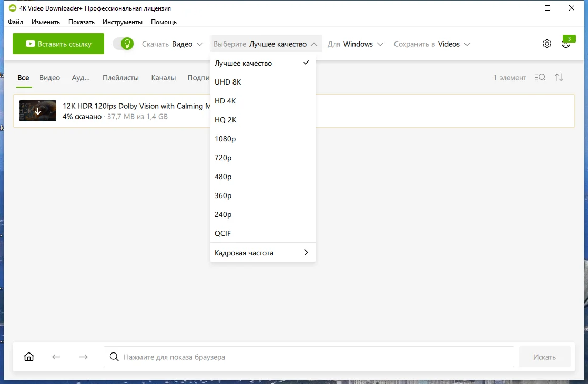Screen dimensions: 588x384
Task: Open the Инструменты menu
Action: (122, 22)
